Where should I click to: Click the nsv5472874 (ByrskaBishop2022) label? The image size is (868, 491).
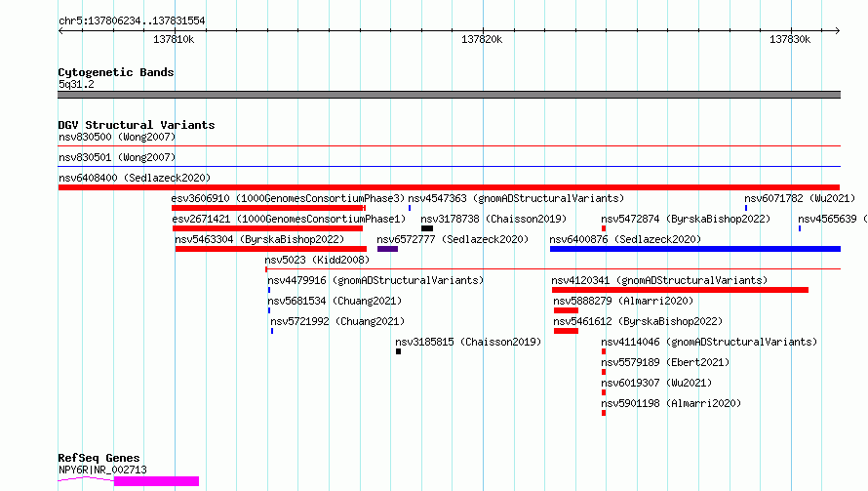[686, 219]
